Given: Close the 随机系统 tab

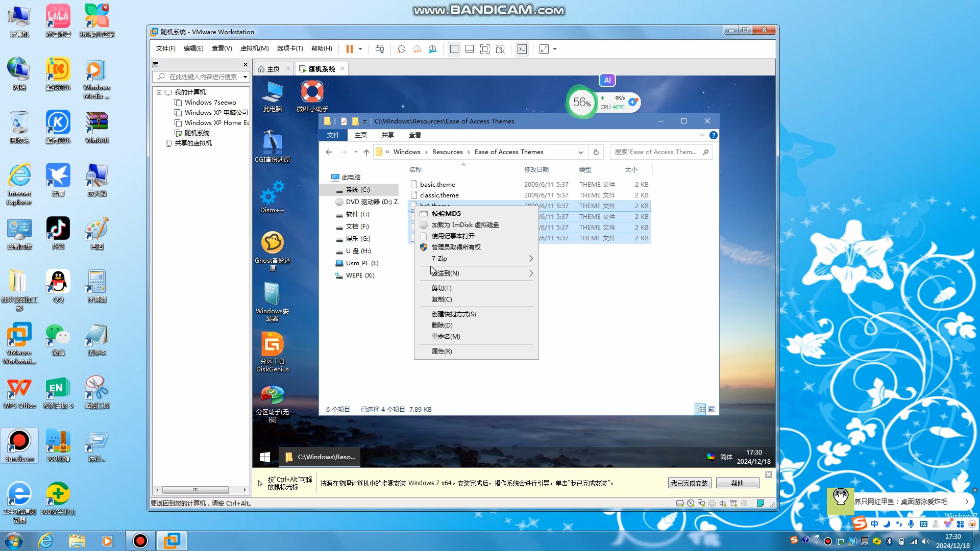Looking at the screenshot, I should click(342, 68).
